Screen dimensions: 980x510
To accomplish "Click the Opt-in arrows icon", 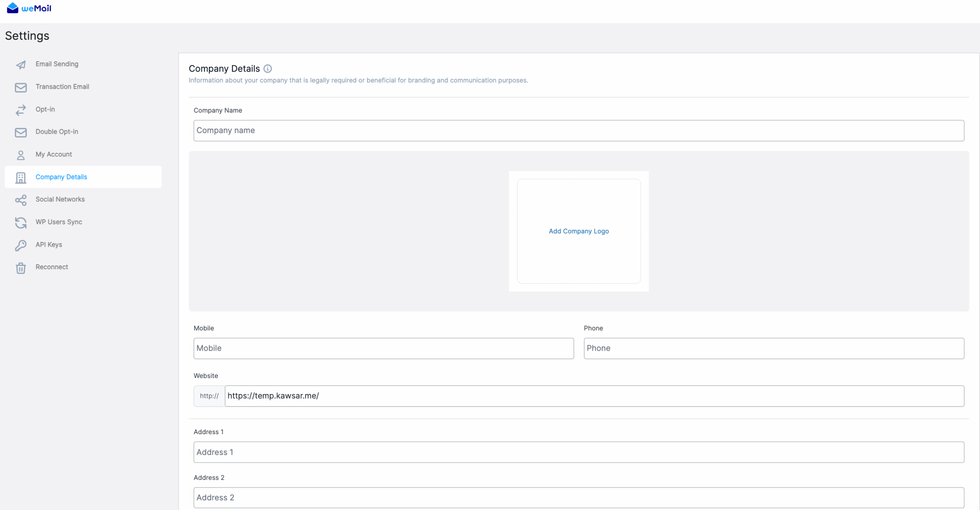I will click(21, 110).
